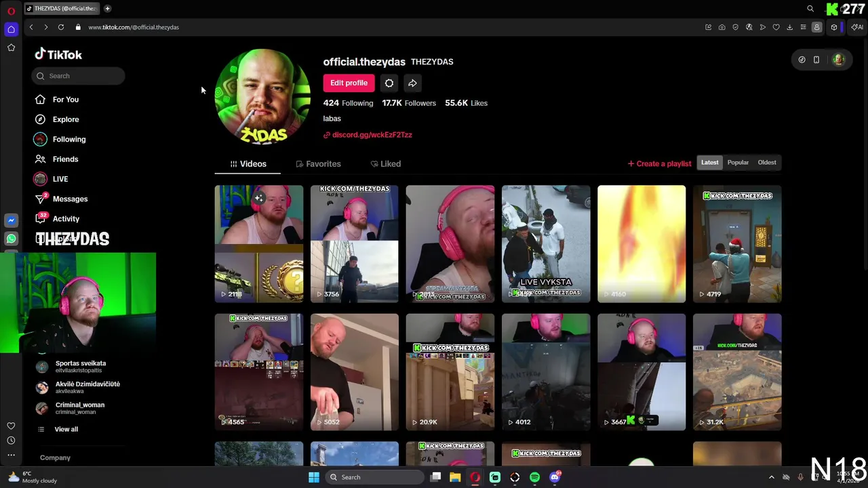Screen dimensions: 868x488
Task: Open Discord from the taskbar
Action: 555,477
